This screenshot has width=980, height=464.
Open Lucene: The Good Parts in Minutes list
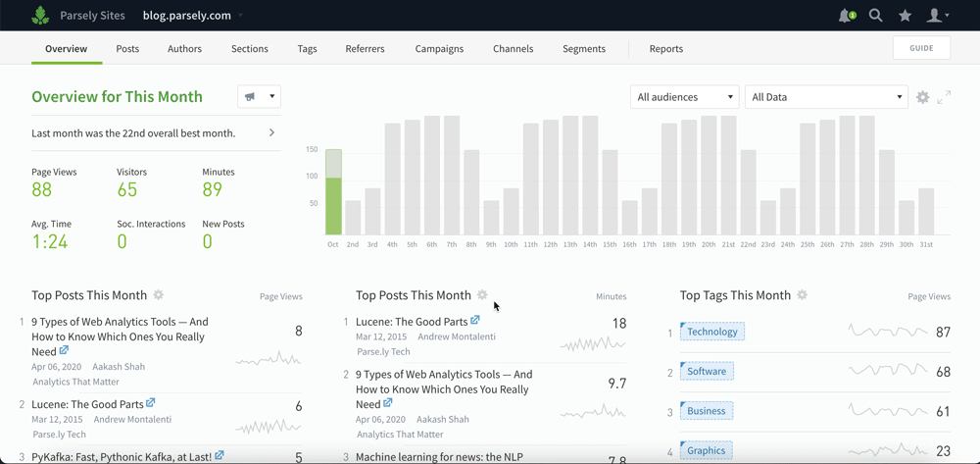[x=412, y=322]
